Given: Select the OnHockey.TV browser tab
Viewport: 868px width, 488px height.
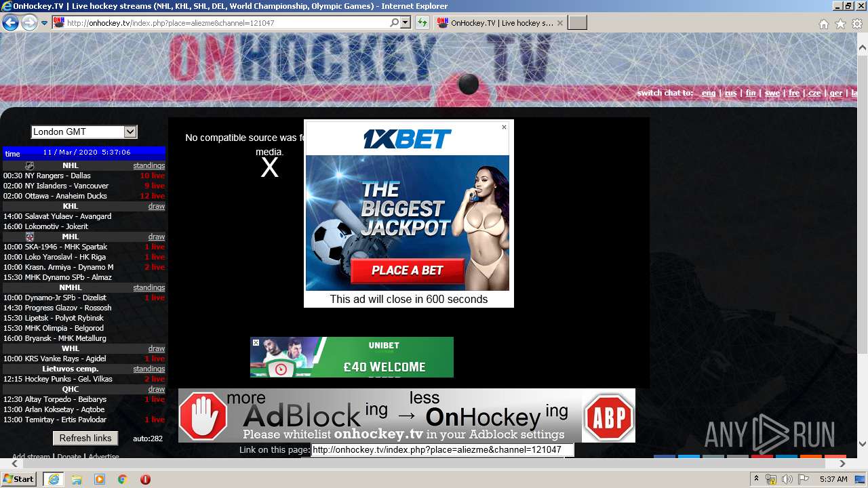Looking at the screenshot, I should (499, 23).
